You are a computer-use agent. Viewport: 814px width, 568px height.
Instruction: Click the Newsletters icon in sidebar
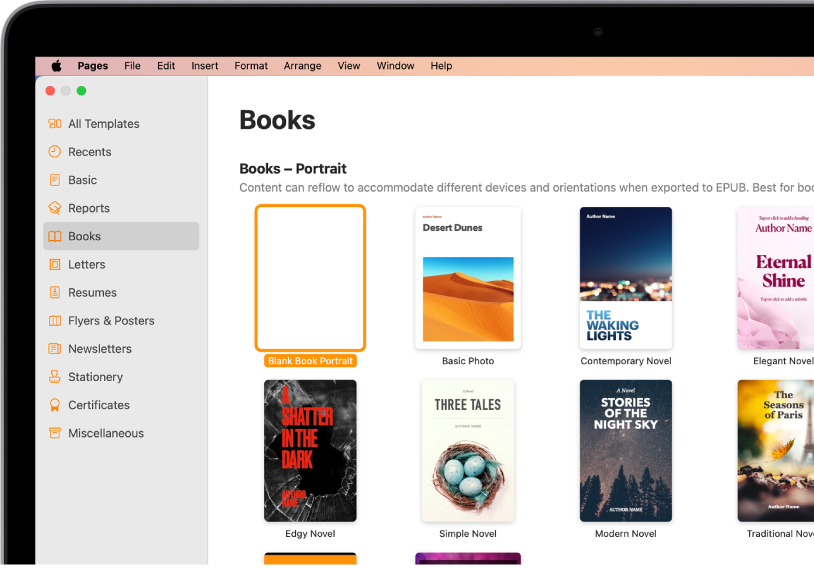click(x=55, y=349)
